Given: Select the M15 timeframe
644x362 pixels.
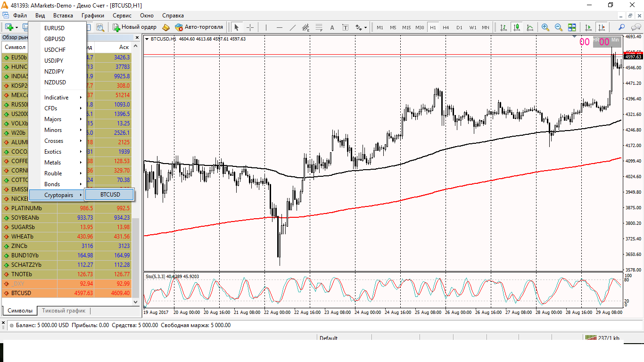Looking at the screenshot, I should [x=406, y=27].
